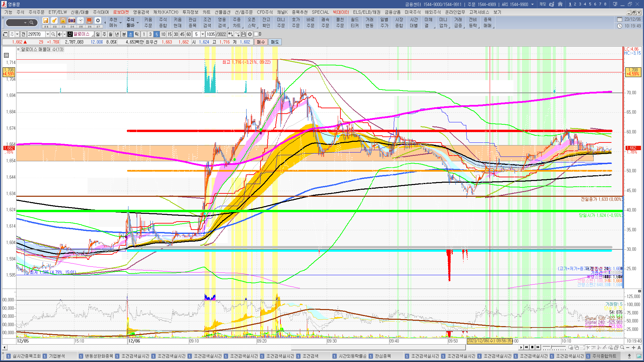
Task: Click the S3 padlock icon
Action: point(63,21)
